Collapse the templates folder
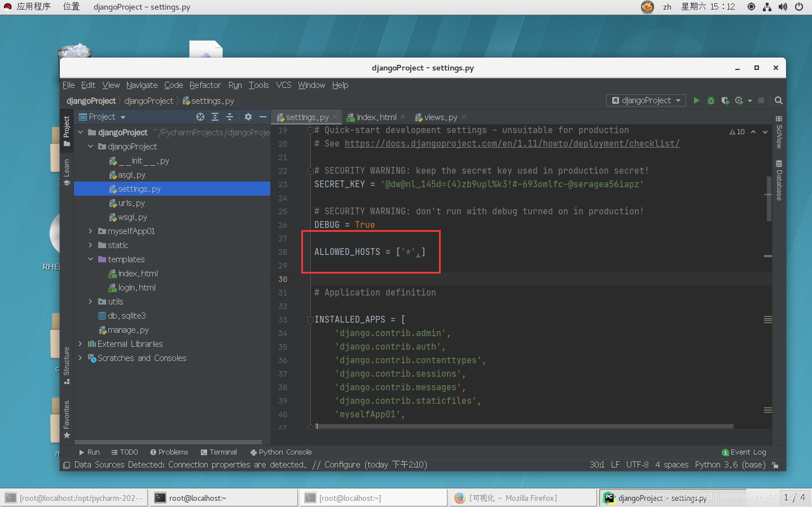The image size is (812, 507). click(x=90, y=259)
